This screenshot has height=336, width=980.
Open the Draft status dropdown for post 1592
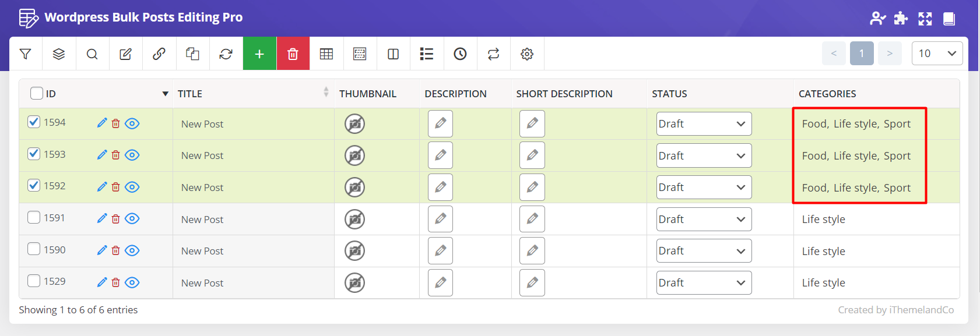[704, 188]
